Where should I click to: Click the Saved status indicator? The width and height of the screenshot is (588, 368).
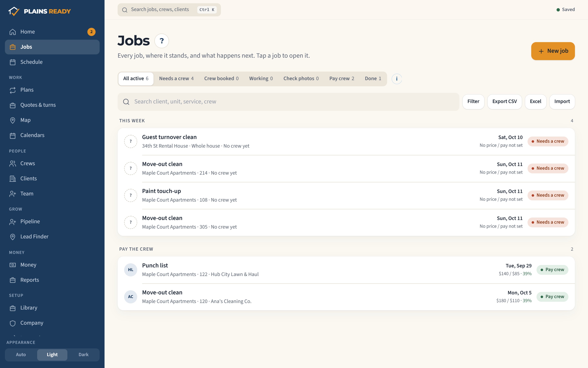coord(566,10)
